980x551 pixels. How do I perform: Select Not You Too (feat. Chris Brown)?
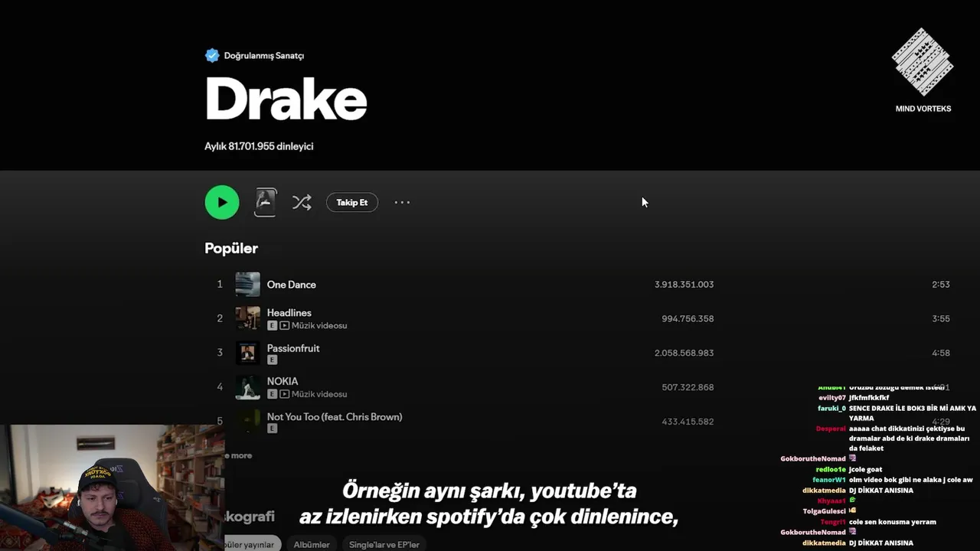click(335, 416)
